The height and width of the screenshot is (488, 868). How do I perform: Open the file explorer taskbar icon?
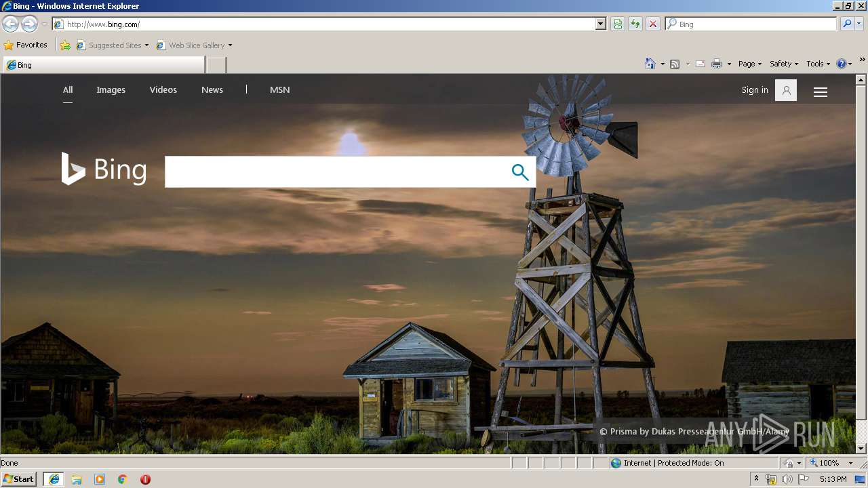[77, 479]
